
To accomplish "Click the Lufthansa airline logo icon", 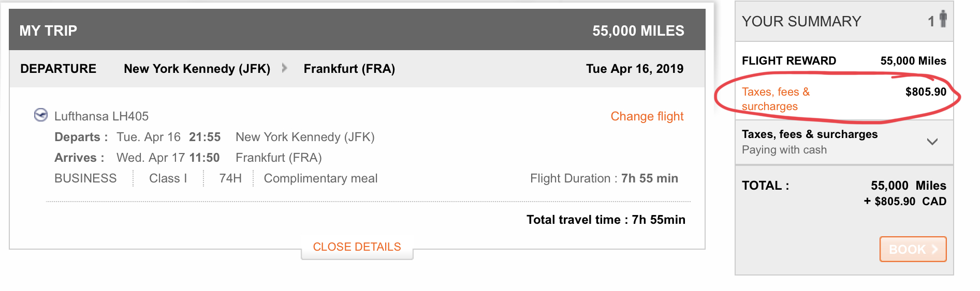I will [41, 115].
